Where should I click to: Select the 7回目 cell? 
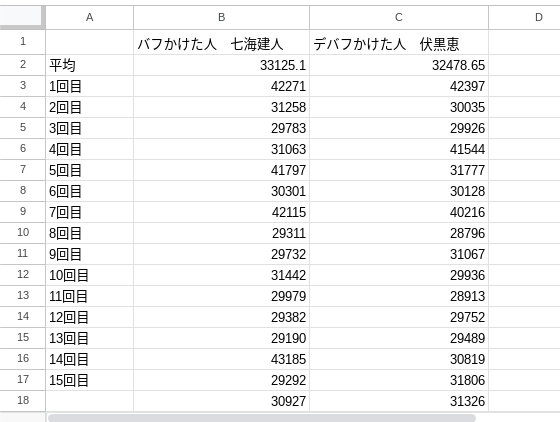(89, 212)
